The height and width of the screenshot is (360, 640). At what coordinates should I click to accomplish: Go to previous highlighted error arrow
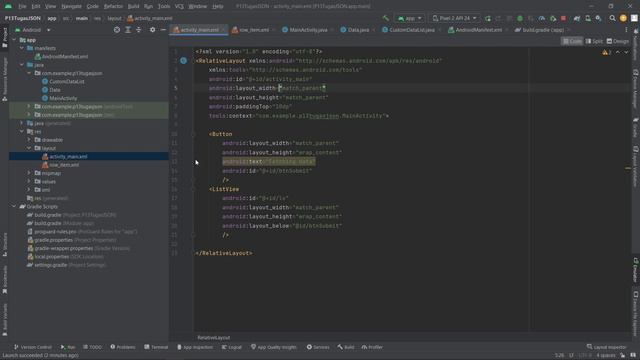[x=618, y=52]
